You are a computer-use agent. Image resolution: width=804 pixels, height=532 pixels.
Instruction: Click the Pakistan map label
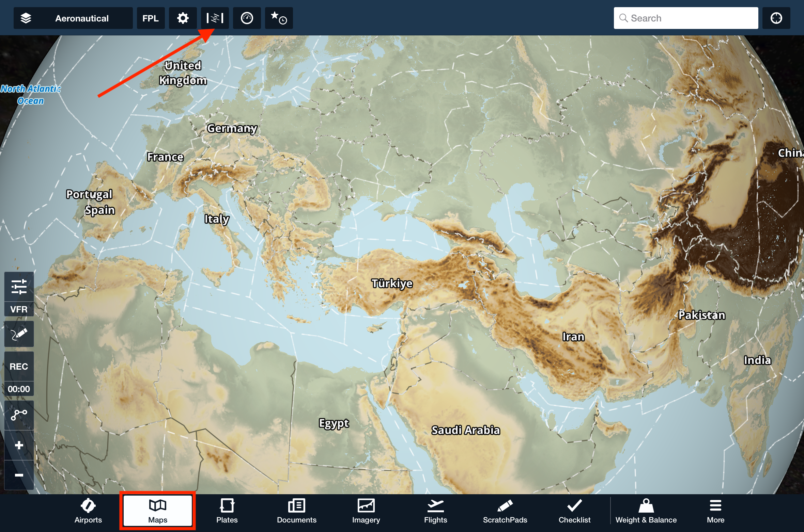tap(702, 315)
